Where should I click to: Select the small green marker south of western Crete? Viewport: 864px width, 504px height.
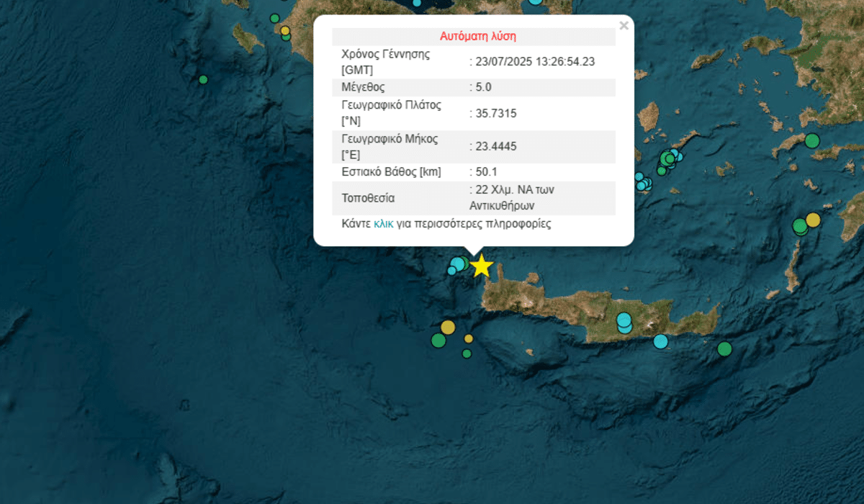(x=467, y=354)
